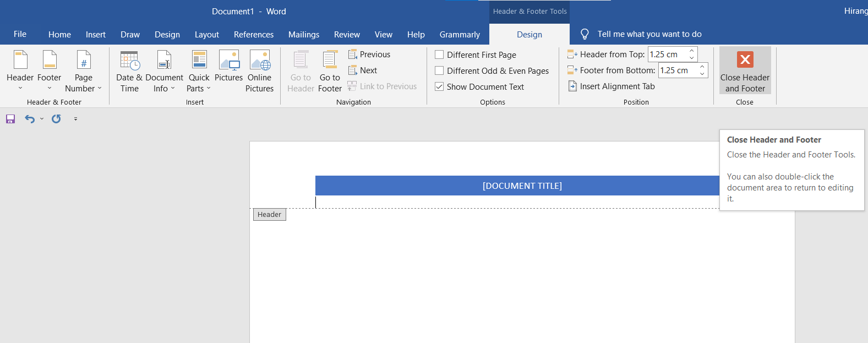The image size is (868, 343).
Task: Click the Date & Time icon
Action: (x=129, y=61)
